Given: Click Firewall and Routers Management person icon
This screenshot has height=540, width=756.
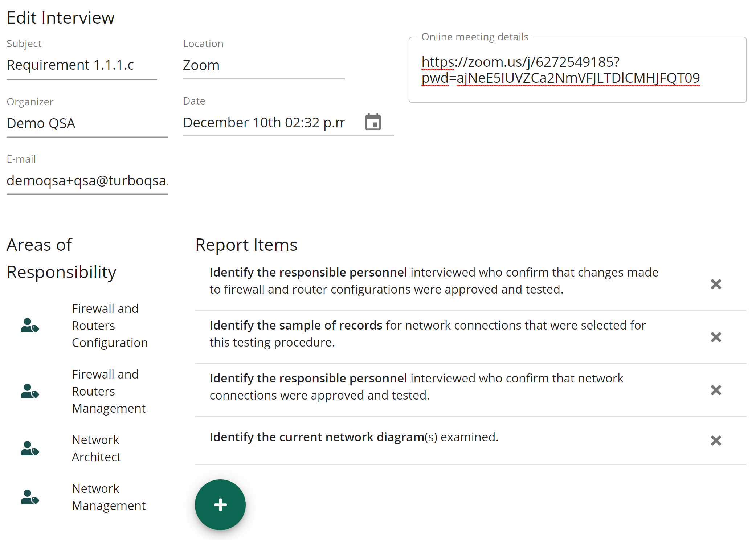Looking at the screenshot, I should click(30, 391).
